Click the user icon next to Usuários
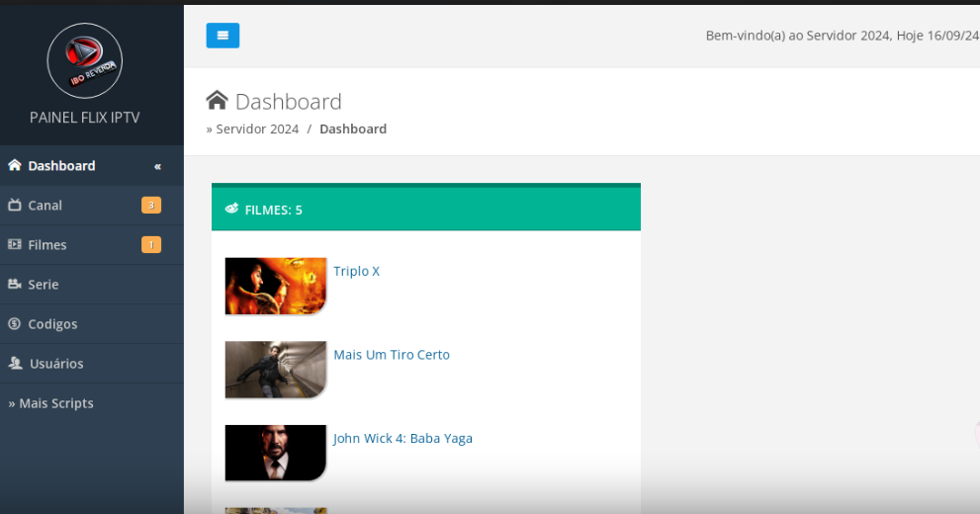The height and width of the screenshot is (514, 980). click(x=15, y=363)
